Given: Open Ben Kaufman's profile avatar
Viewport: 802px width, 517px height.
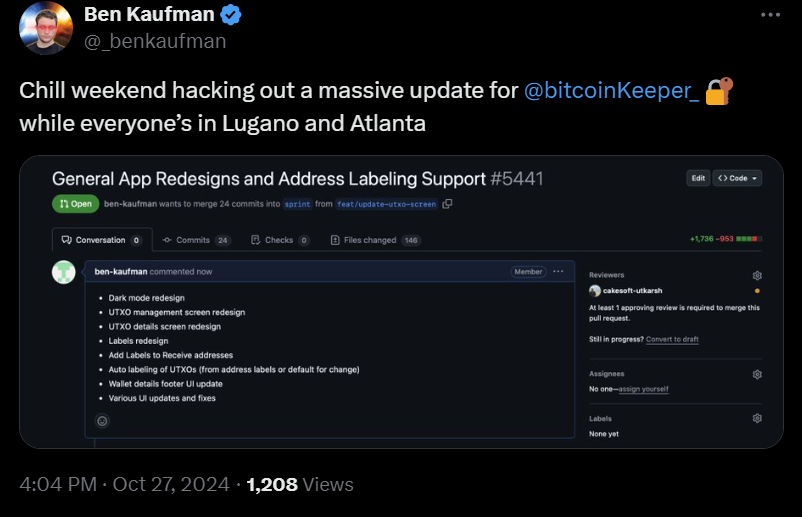Looking at the screenshot, I should pos(46,28).
